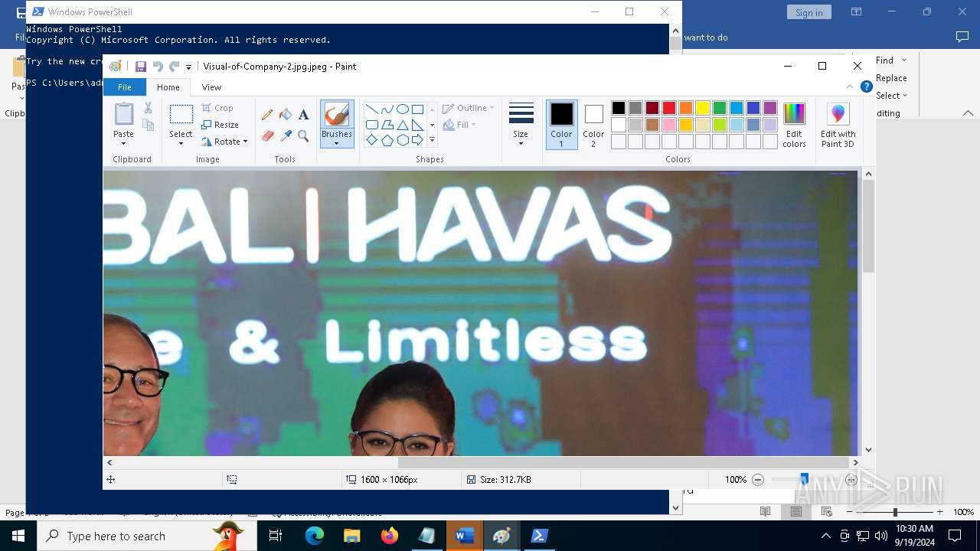Click the Paste clipboard icon

(123, 114)
